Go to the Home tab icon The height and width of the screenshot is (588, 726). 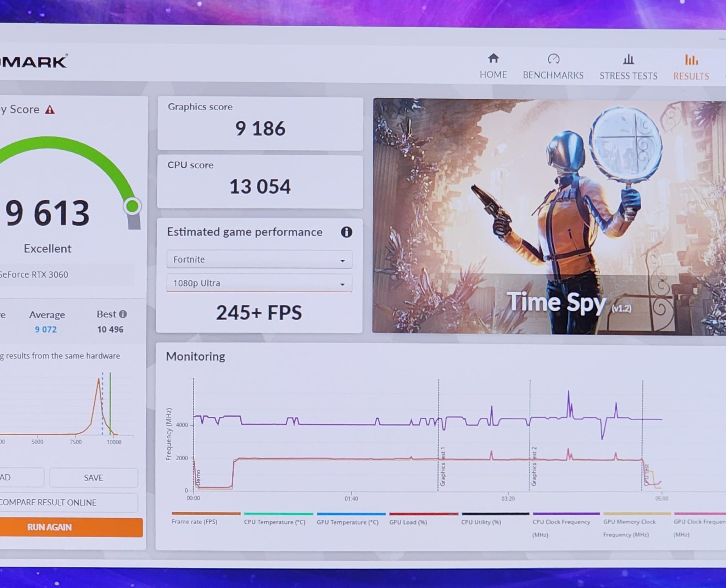pos(493,58)
